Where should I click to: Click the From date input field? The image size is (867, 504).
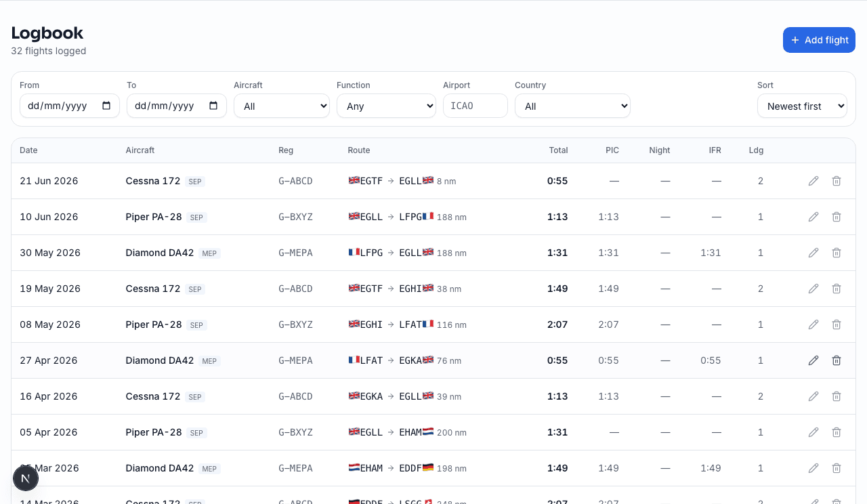(x=70, y=106)
